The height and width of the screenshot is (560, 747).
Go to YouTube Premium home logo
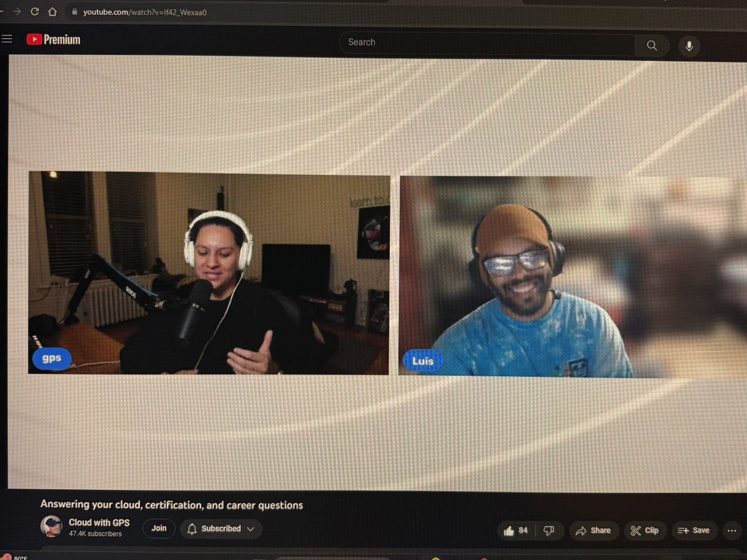point(54,40)
